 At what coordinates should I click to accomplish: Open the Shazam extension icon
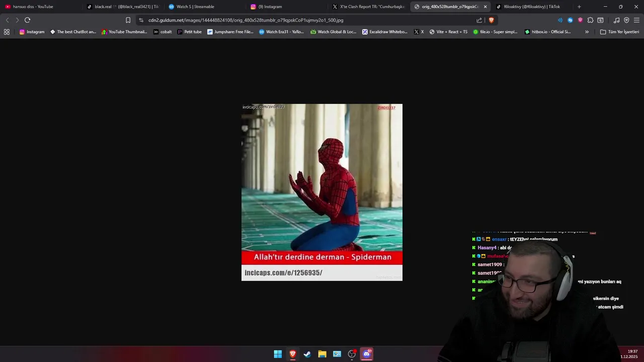click(x=570, y=20)
